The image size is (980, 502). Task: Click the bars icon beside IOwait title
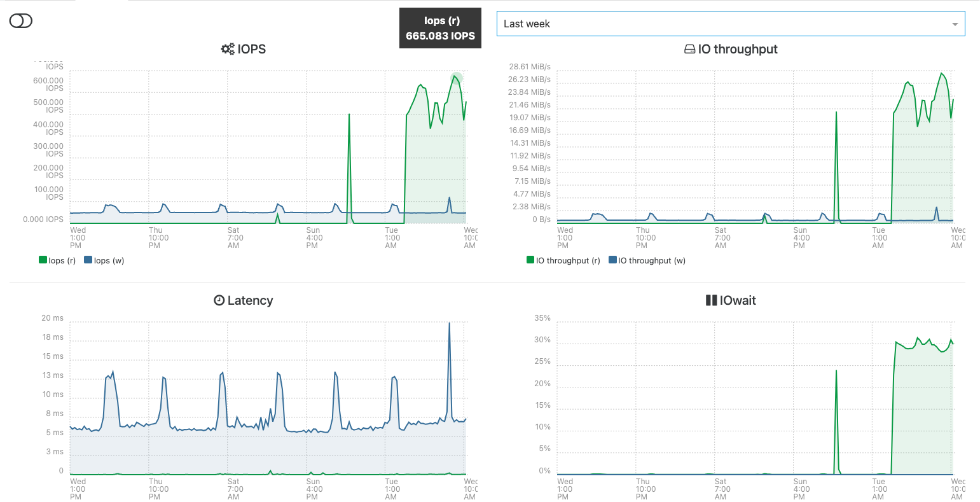[712, 300]
